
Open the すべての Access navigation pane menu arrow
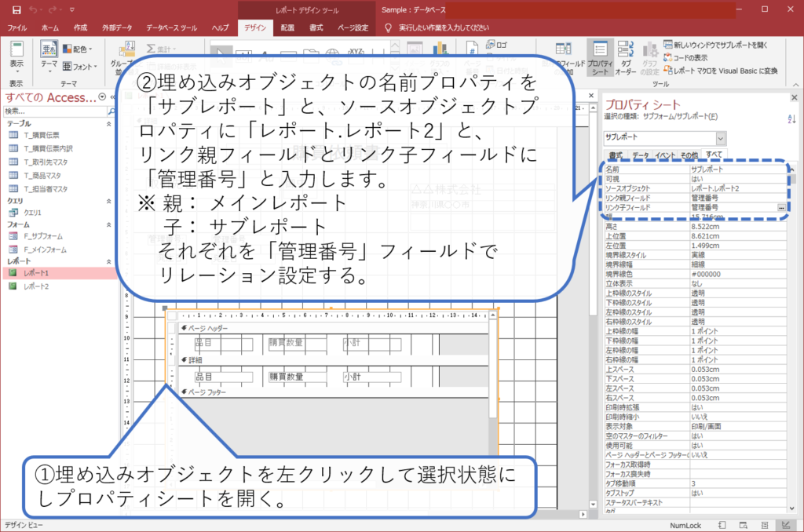(102, 97)
